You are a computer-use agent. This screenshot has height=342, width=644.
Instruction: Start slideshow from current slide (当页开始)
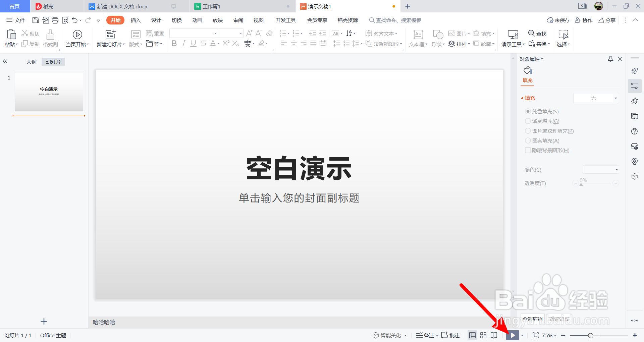pyautogui.click(x=77, y=38)
